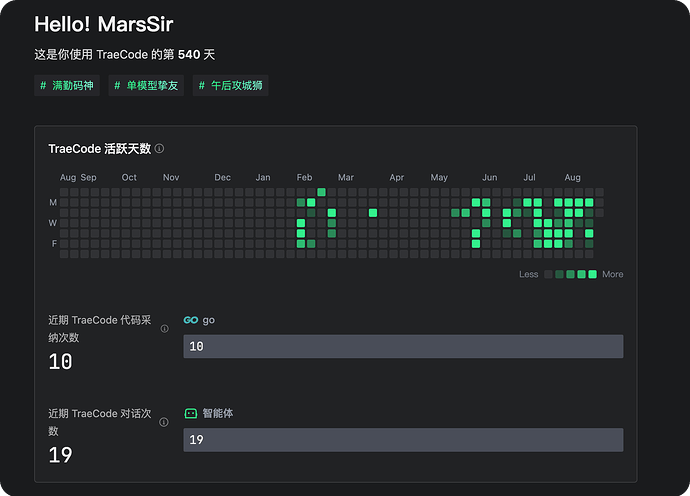Image resolution: width=690 pixels, height=496 pixels.
Task: Click the 540 day count text
Action: tap(189, 55)
